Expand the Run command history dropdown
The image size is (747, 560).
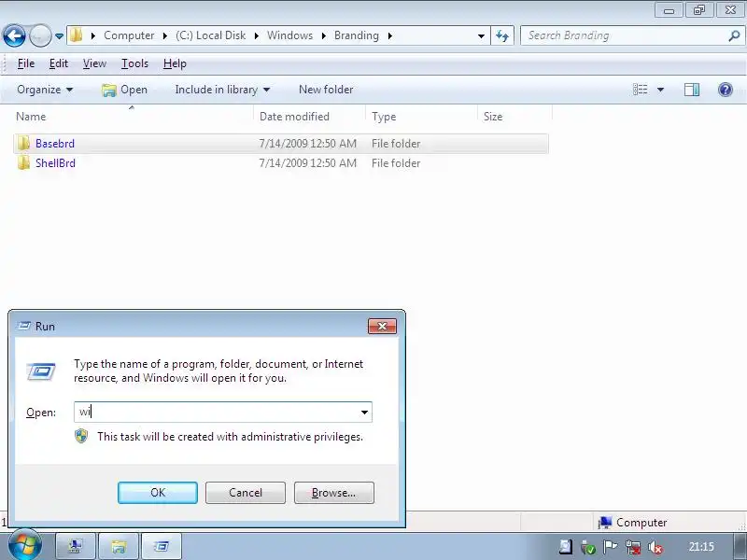(364, 413)
